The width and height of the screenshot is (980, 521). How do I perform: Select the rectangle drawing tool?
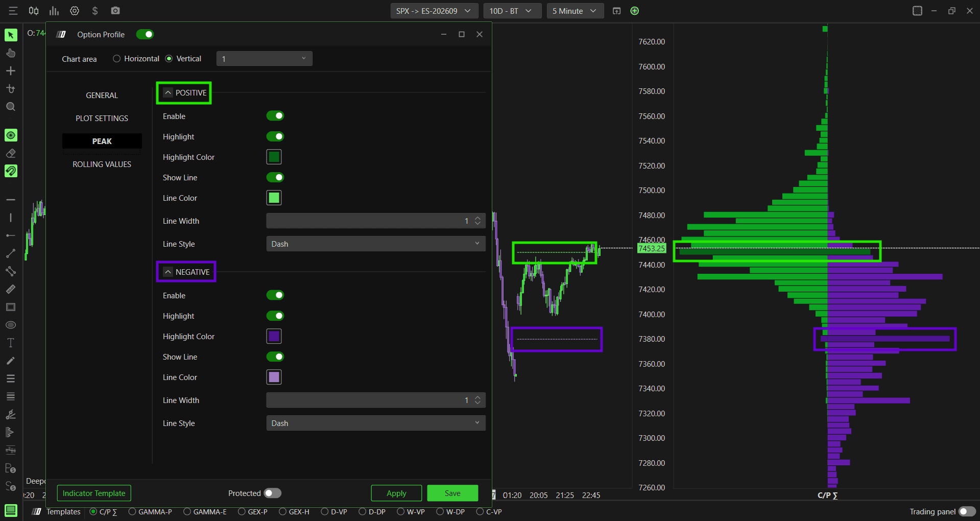[11, 307]
